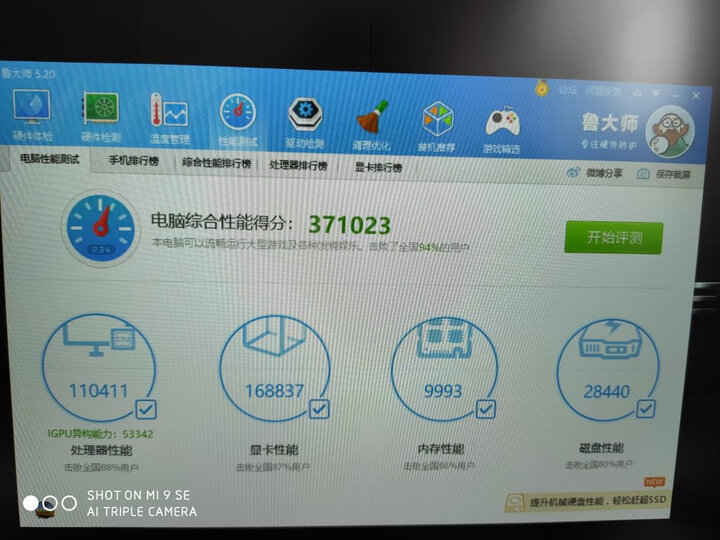Switch to the 综合性能排行榜 tab

pyautogui.click(x=217, y=163)
